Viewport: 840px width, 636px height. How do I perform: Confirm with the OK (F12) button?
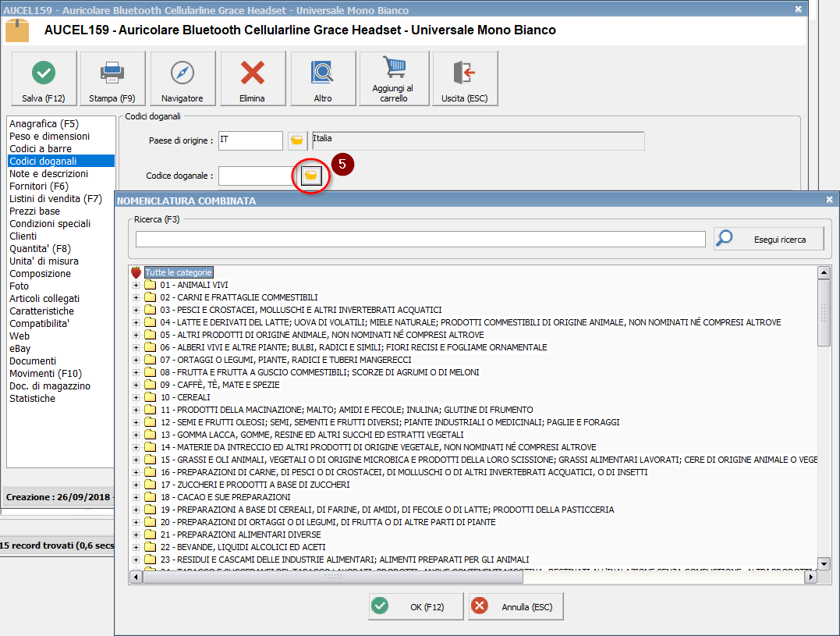pyautogui.click(x=416, y=606)
